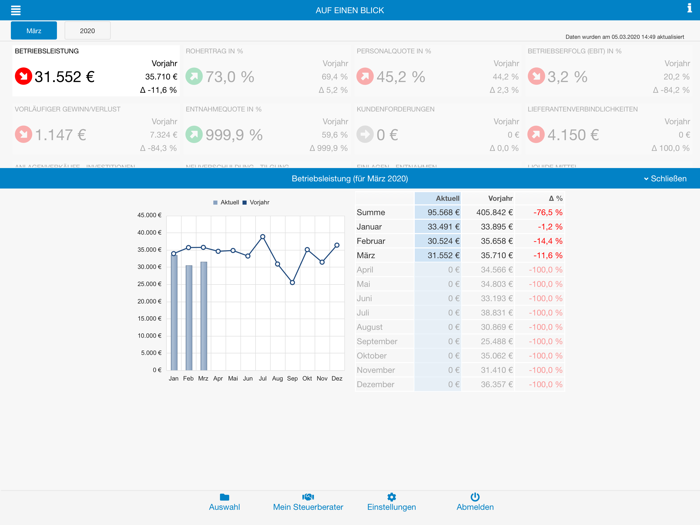The width and height of the screenshot is (700, 525).
Task: Toggle the Vorjahr legend series
Action: pos(255,202)
